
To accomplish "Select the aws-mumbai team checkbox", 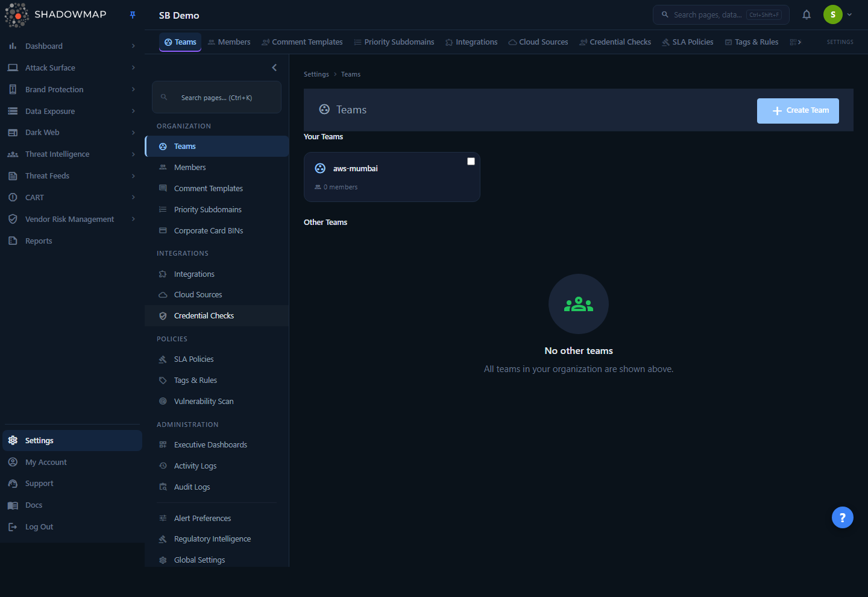I will [x=471, y=161].
